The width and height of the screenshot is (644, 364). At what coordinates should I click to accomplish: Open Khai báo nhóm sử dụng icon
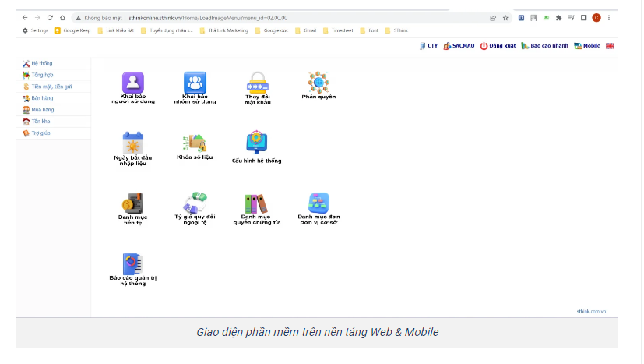tap(195, 82)
